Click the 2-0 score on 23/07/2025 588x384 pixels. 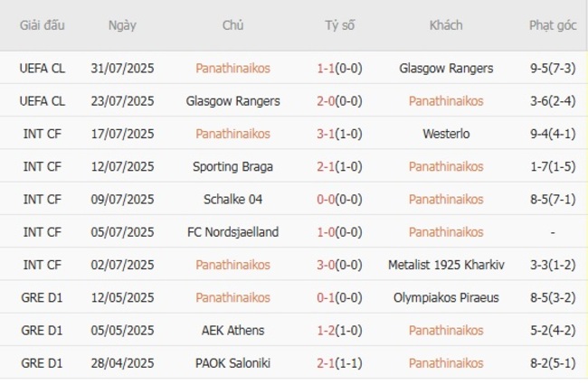coord(328,100)
